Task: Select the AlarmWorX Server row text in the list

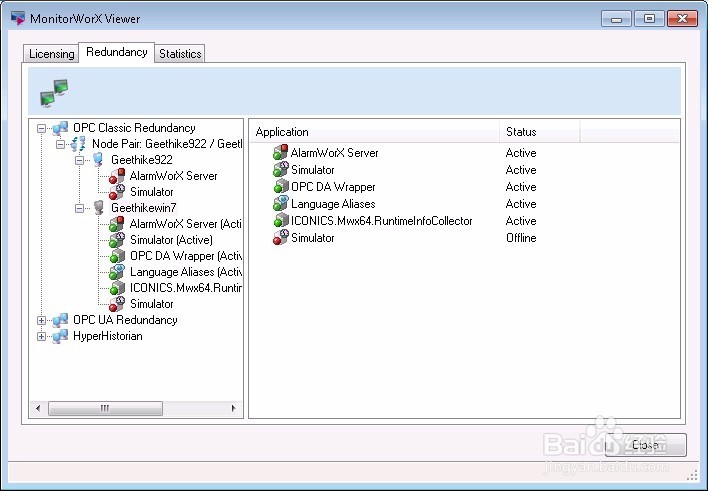Action: (x=335, y=153)
